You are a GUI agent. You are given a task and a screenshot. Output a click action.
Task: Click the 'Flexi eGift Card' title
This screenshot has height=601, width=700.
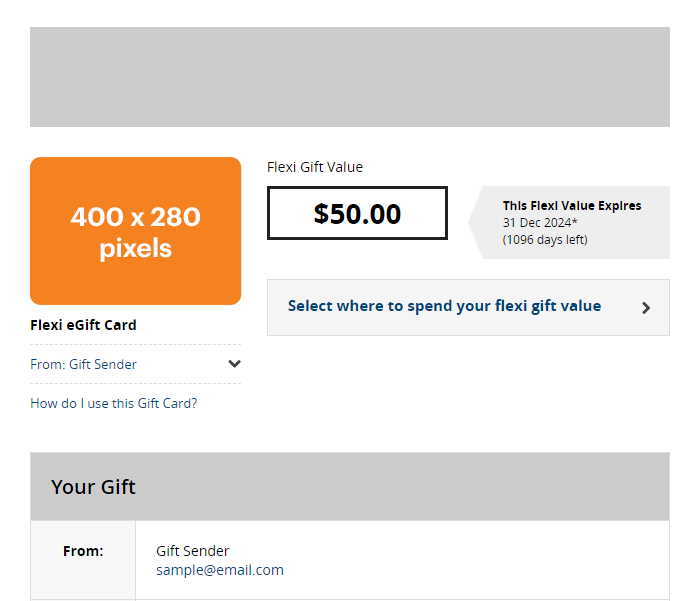tap(84, 325)
